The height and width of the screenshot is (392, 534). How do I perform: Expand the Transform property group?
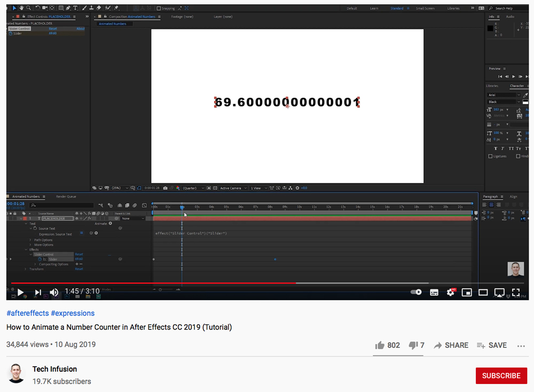pos(26,269)
